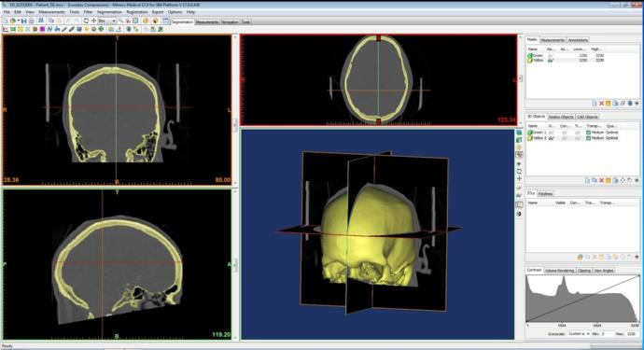Toggle visibility of the Yellow mask
Image resolution: width=644 pixels, height=350 pixels.
click(x=551, y=61)
